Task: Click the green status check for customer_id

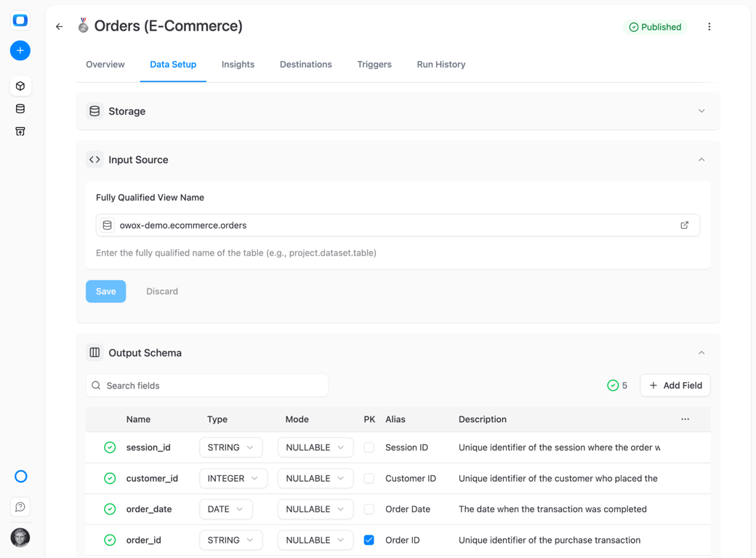Action: point(110,479)
